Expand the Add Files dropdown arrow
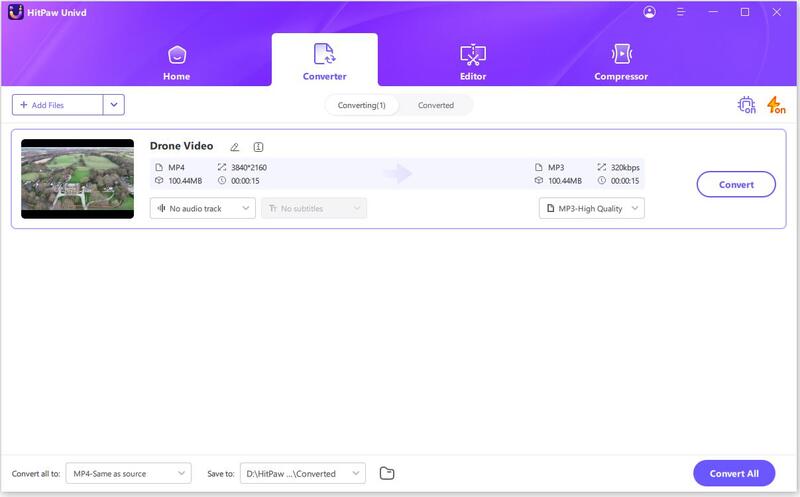The height and width of the screenshot is (497, 800). [x=114, y=105]
